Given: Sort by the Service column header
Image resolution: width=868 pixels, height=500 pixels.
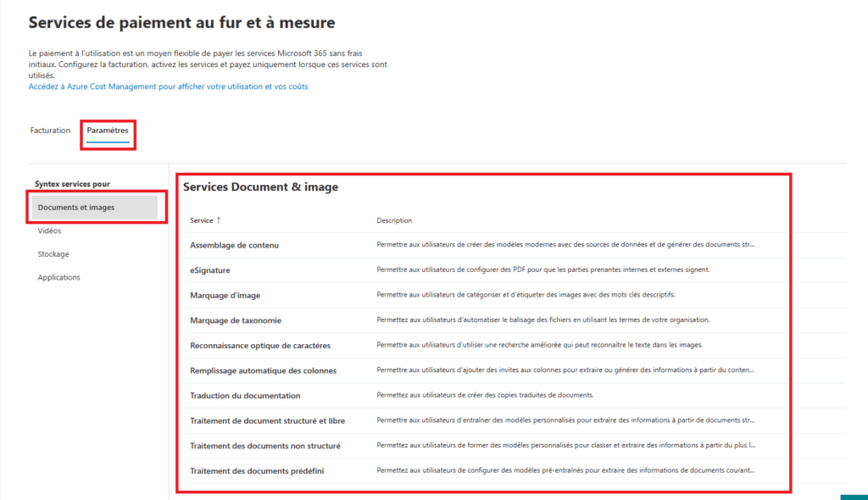Looking at the screenshot, I should pyautogui.click(x=202, y=220).
